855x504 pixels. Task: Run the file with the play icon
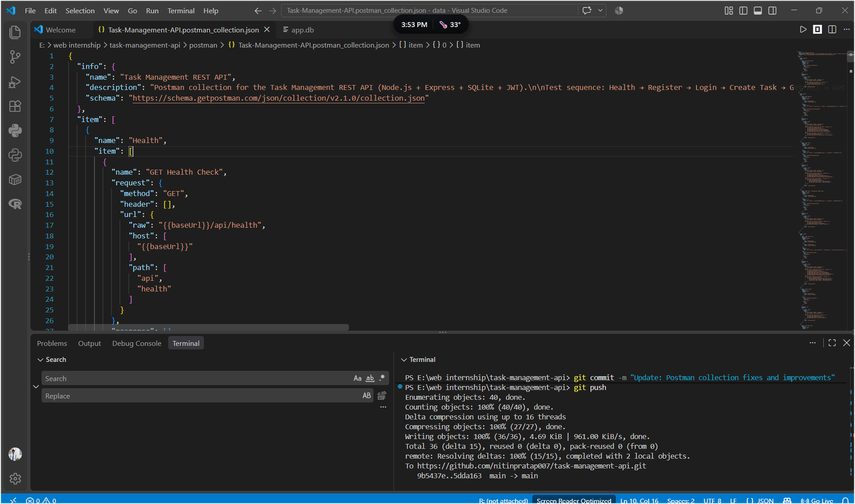(x=803, y=29)
